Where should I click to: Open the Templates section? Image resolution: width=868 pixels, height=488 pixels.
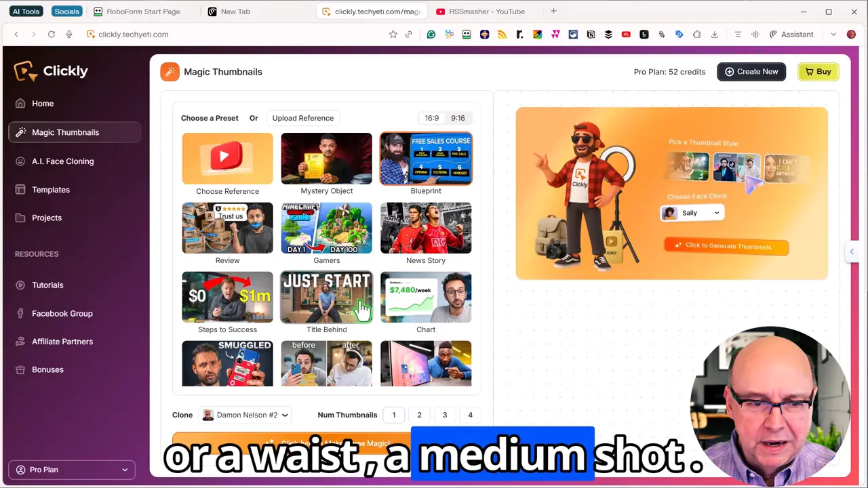point(51,190)
